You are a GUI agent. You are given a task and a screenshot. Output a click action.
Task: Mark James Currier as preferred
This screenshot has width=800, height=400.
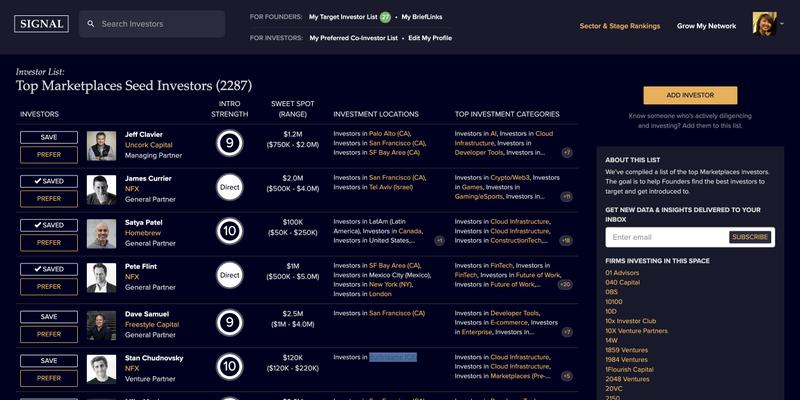(x=49, y=198)
